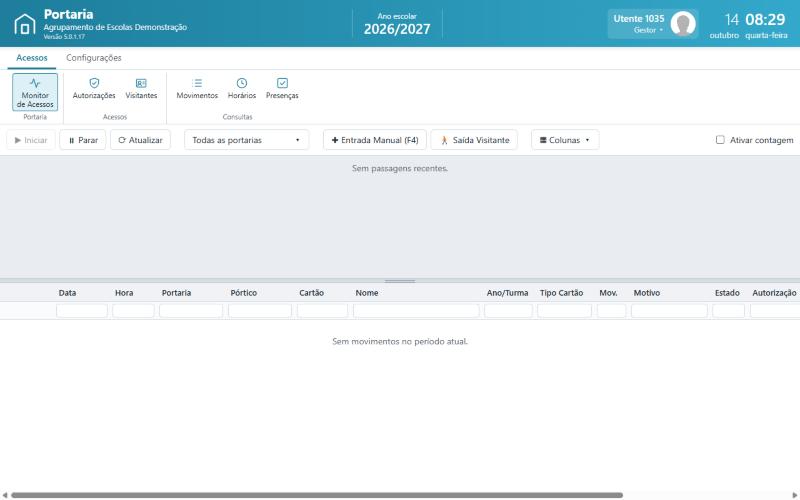This screenshot has width=800, height=500.
Task: Click the Atualizar button
Action: pyautogui.click(x=140, y=140)
